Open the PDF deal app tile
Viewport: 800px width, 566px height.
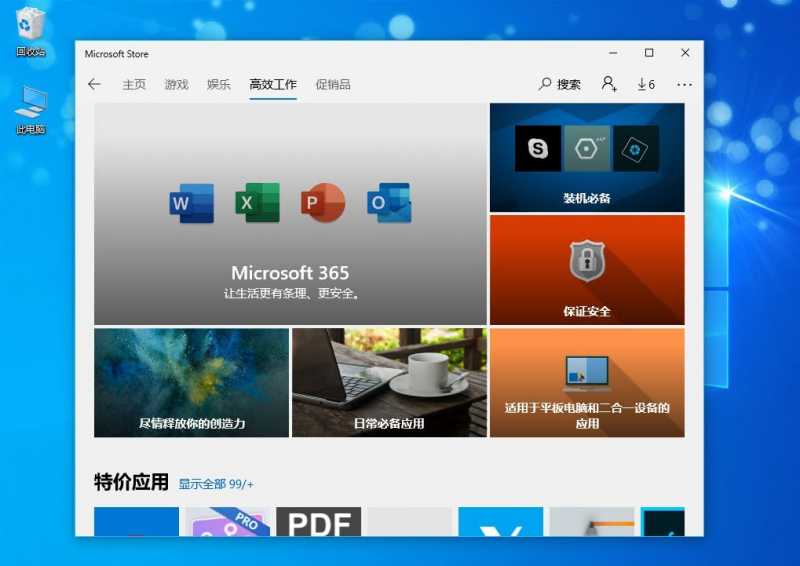click(x=319, y=522)
